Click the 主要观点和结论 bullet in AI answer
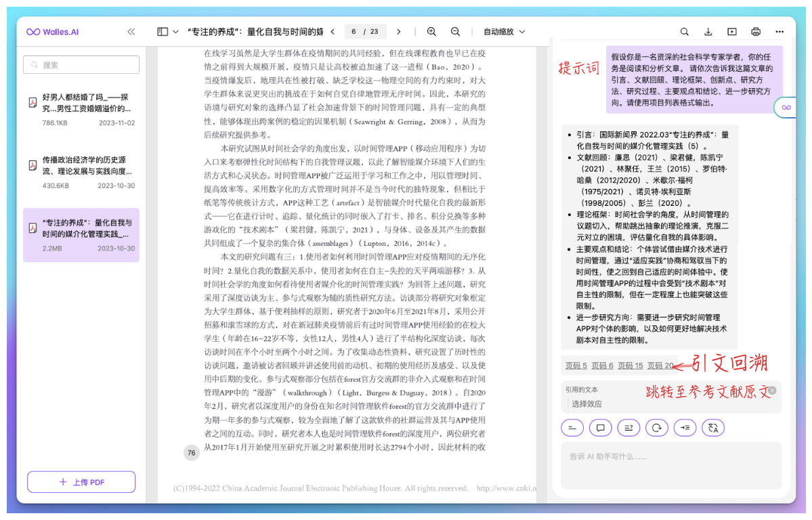The image size is (812, 520). [652, 277]
